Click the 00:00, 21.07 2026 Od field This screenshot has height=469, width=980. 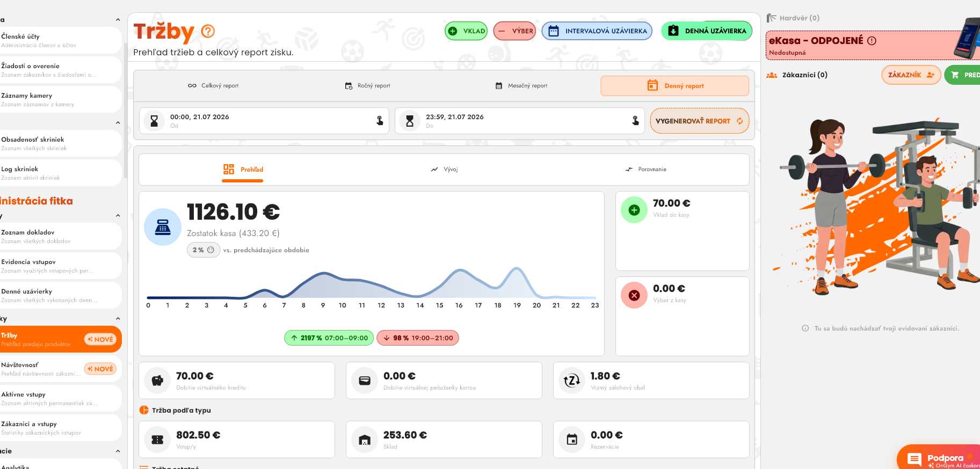(x=264, y=121)
